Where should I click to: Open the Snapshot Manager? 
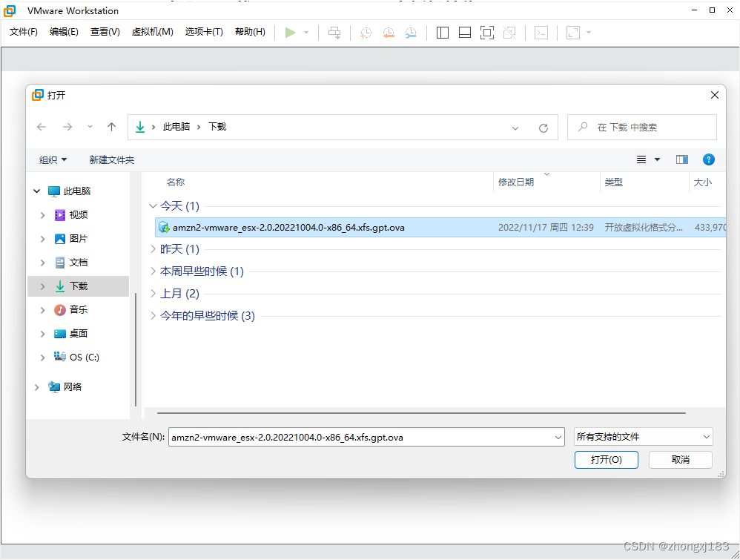click(x=411, y=33)
